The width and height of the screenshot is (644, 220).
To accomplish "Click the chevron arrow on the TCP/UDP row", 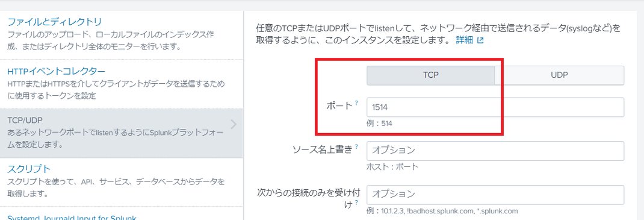I will [234, 124].
